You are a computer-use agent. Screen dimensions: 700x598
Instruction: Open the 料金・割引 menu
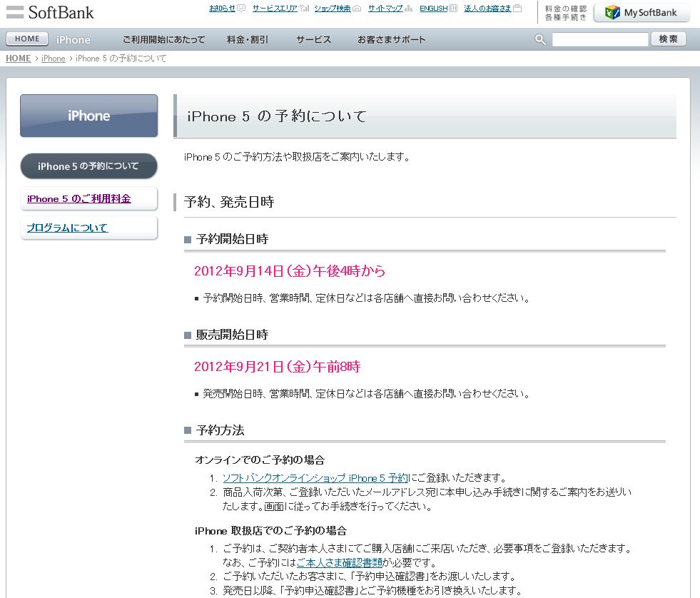[248, 40]
